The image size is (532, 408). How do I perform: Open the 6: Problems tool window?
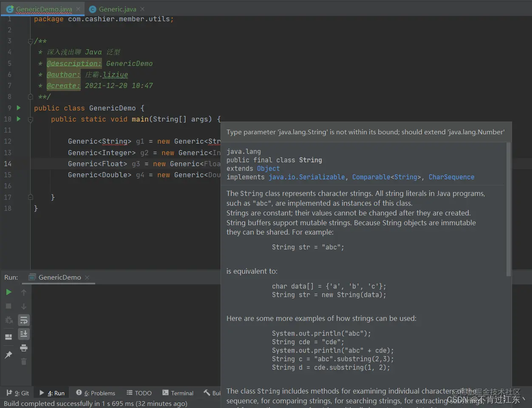point(96,393)
